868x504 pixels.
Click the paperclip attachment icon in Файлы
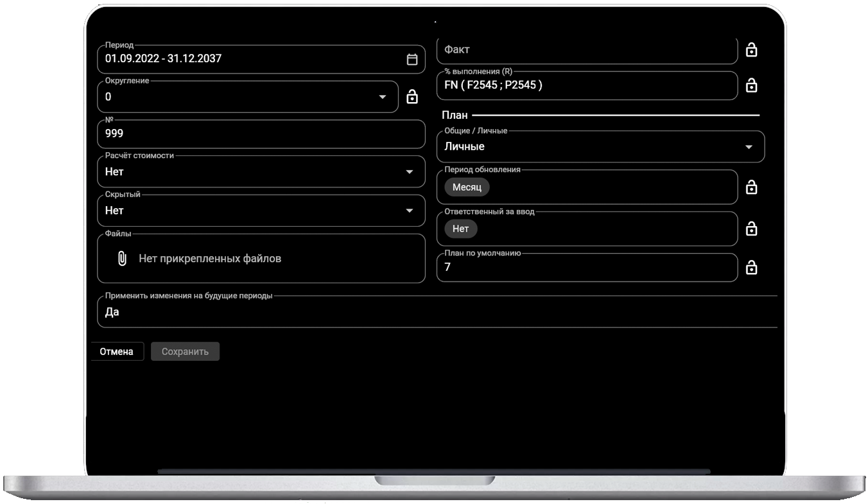coord(121,259)
